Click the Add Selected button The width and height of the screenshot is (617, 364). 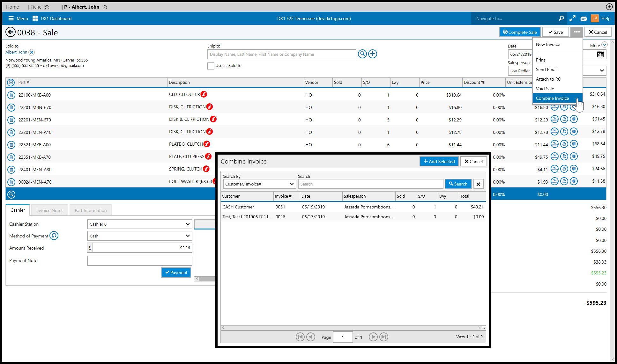coord(439,162)
